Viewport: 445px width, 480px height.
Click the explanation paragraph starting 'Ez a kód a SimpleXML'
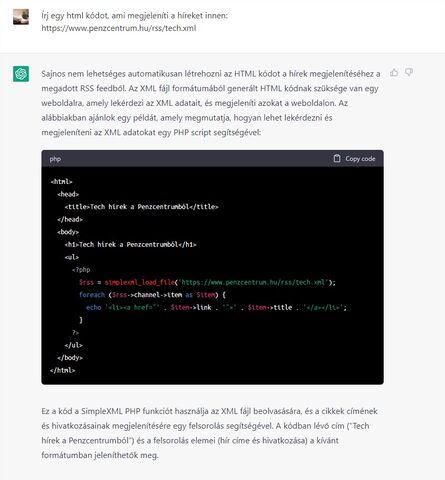(209, 433)
